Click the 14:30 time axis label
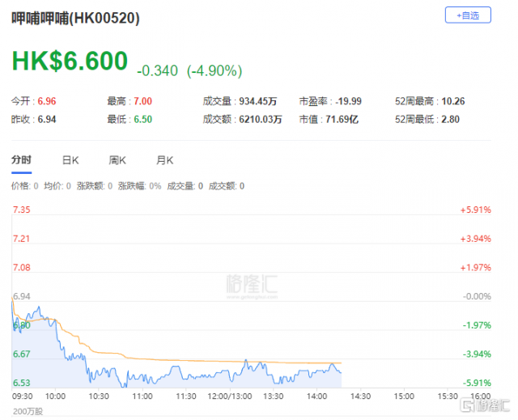This screenshot has width=518, height=420. [x=360, y=396]
